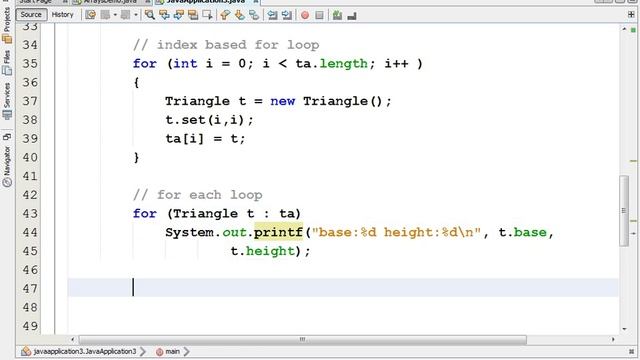Screen dimensions: 640x360
Task: Jump to Next Bookmark icon
Action: coord(240,15)
